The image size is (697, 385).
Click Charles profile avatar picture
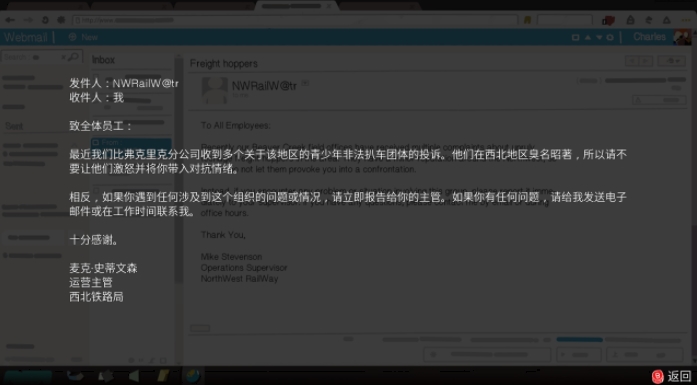682,37
